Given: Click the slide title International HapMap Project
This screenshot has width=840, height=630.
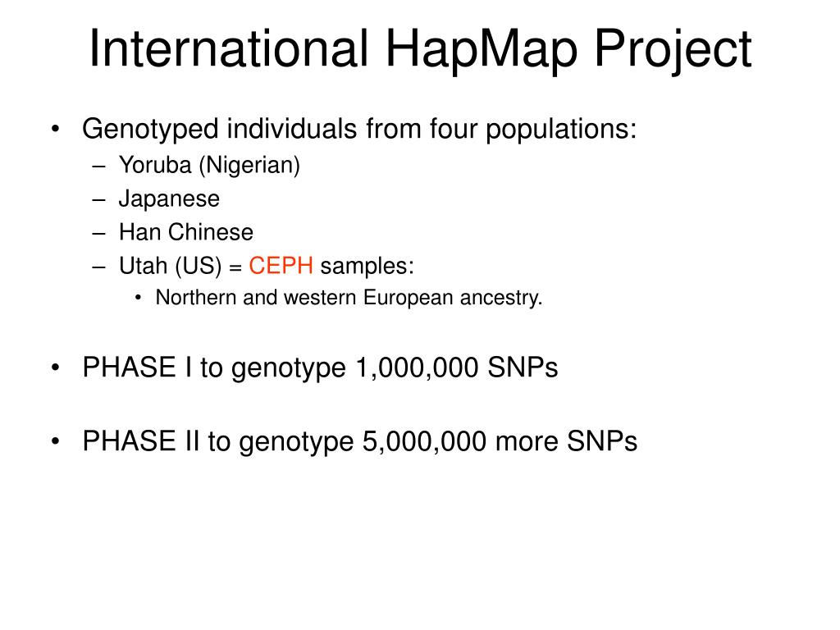Looking at the screenshot, I should click(x=421, y=50).
